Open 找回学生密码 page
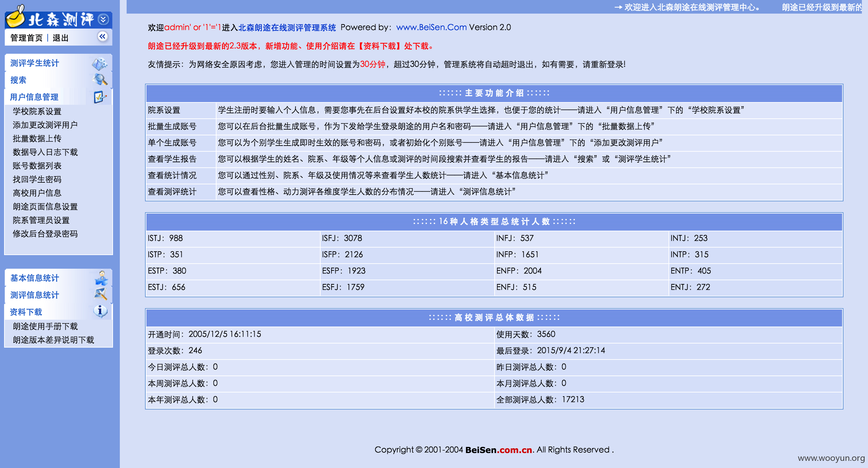 coord(37,179)
